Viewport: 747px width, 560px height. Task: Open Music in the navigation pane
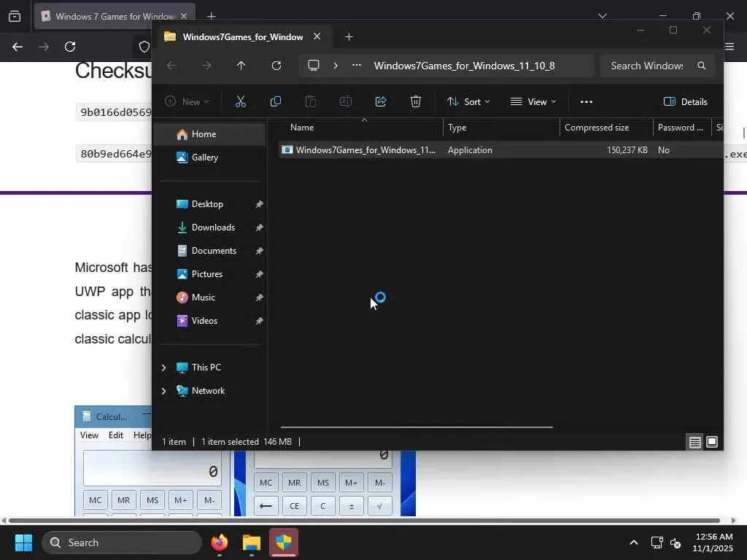tap(209, 297)
